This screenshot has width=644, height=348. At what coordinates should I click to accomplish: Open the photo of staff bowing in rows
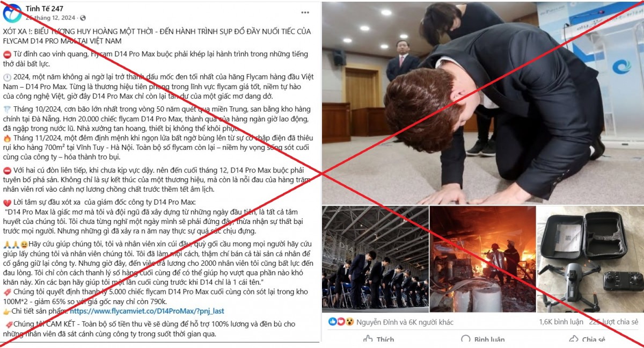click(375, 258)
